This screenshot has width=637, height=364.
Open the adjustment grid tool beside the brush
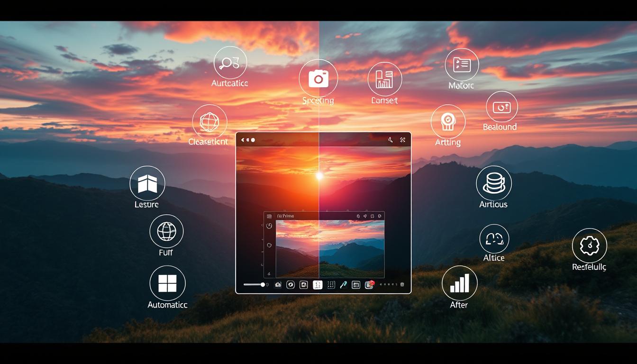[x=331, y=285]
